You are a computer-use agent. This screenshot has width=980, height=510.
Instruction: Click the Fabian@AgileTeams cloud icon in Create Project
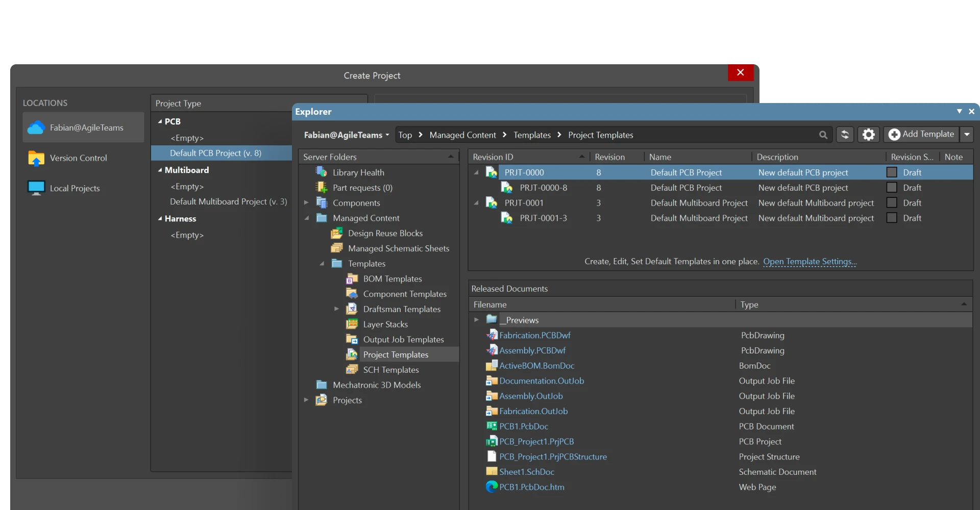click(36, 127)
